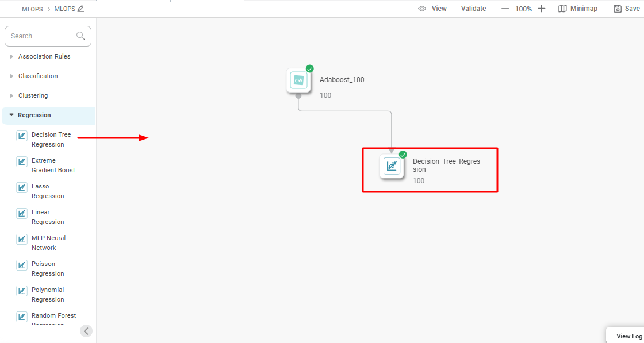The height and width of the screenshot is (343, 644).
Task: Collapse the Regression category
Action: pyautogui.click(x=11, y=115)
